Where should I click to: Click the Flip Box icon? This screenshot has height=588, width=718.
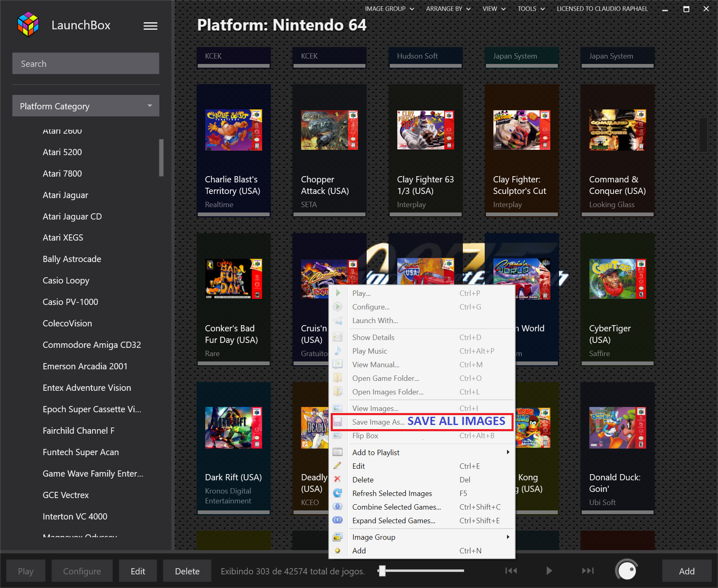(338, 435)
